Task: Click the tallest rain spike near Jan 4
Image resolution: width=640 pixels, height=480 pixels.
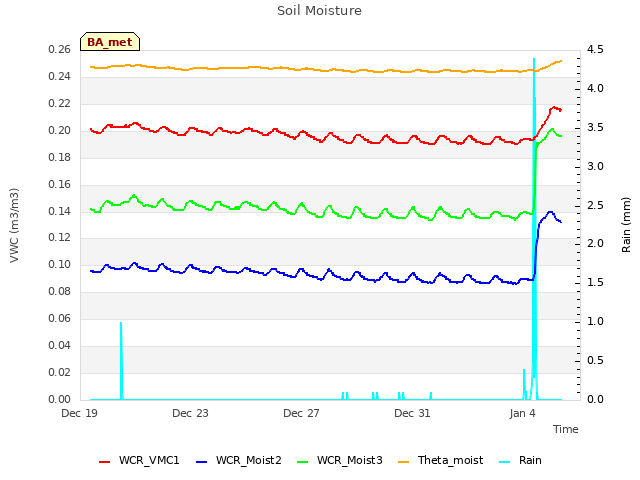Action: click(x=534, y=60)
